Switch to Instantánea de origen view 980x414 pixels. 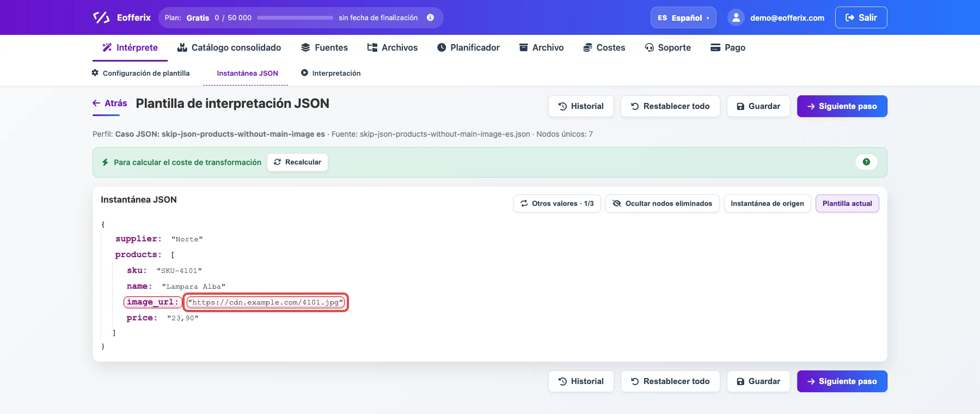(x=767, y=203)
